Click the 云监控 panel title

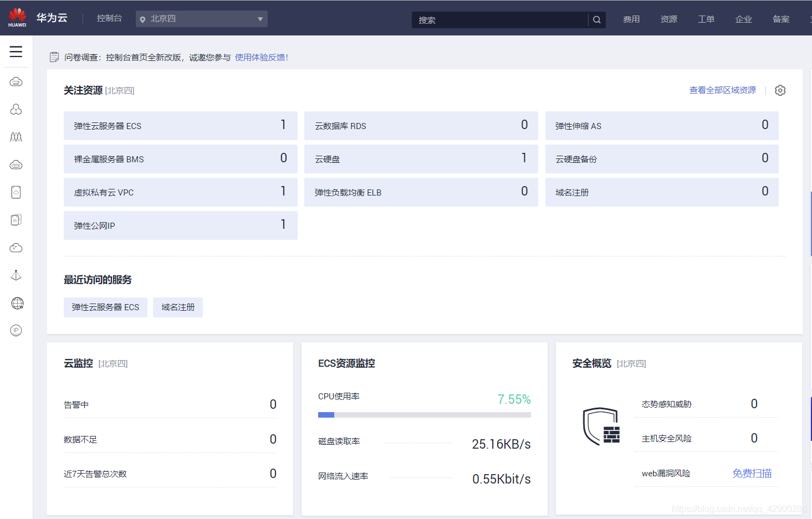click(78, 363)
